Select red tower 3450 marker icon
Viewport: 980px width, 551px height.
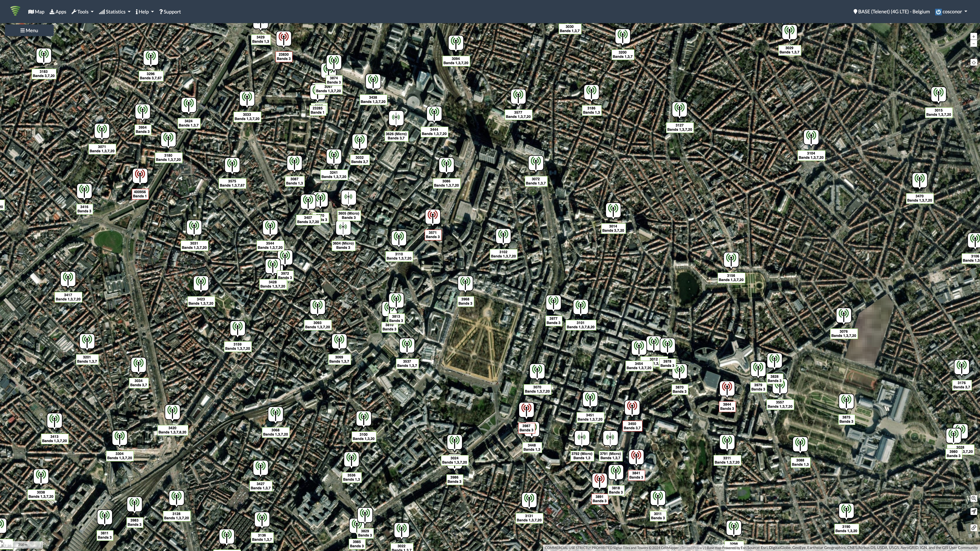[632, 408]
